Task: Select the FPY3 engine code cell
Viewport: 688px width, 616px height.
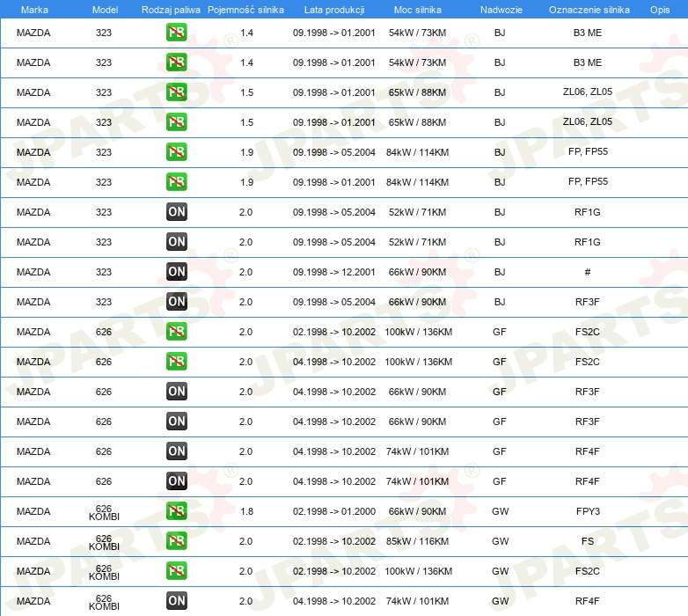Action: pyautogui.click(x=588, y=511)
